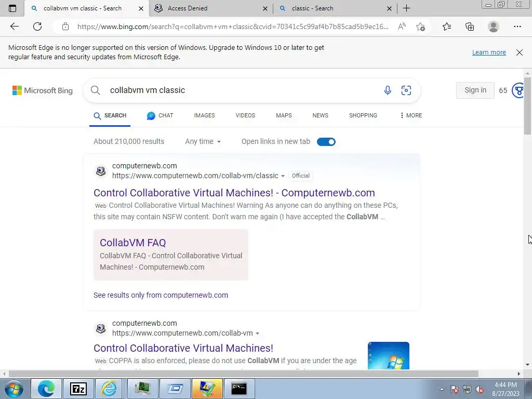
Task: Open a new browser tab
Action: (x=406, y=8)
